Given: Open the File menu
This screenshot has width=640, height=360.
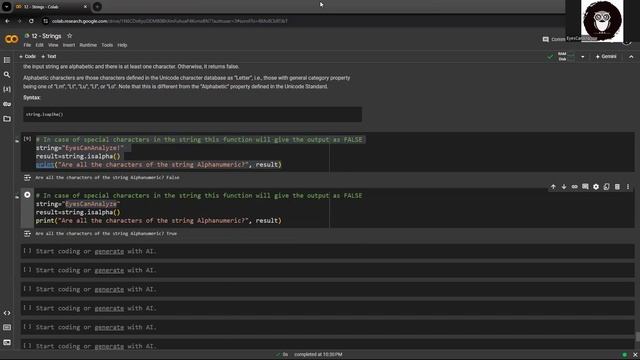Looking at the screenshot, I should coord(27,45).
